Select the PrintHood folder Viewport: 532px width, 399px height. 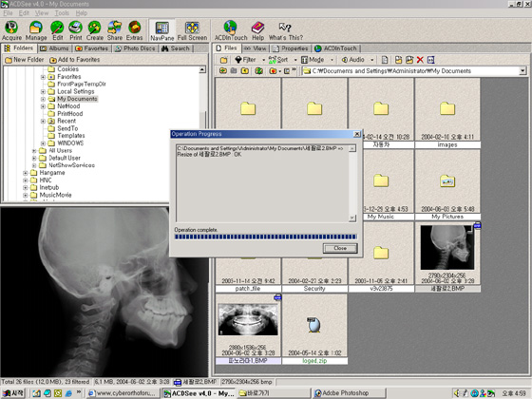coord(70,114)
